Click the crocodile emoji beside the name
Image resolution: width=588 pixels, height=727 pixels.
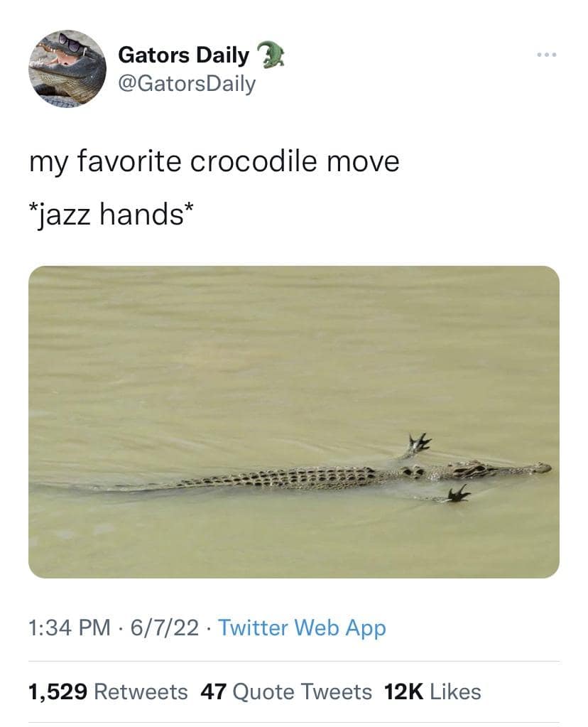[x=270, y=55]
